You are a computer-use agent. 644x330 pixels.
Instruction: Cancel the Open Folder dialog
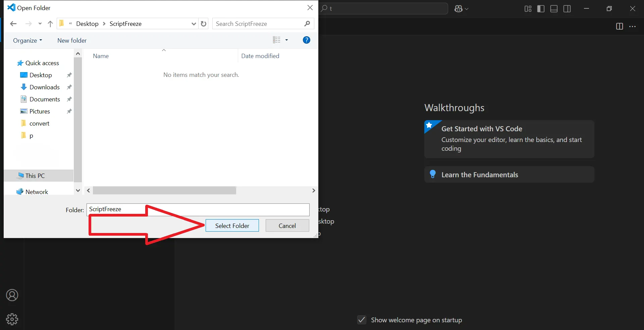287,226
